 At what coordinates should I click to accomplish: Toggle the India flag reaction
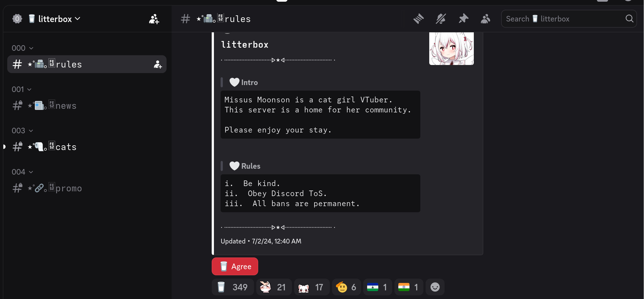pos(409,287)
